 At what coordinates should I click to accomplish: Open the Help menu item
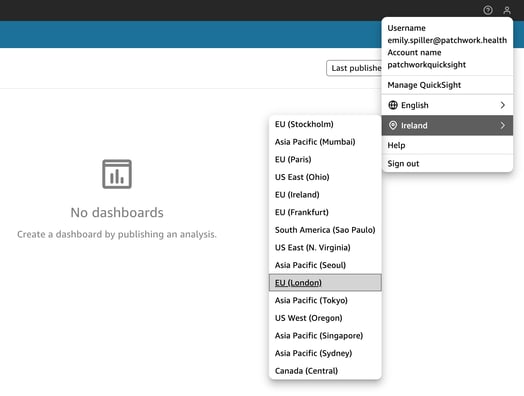[447, 145]
